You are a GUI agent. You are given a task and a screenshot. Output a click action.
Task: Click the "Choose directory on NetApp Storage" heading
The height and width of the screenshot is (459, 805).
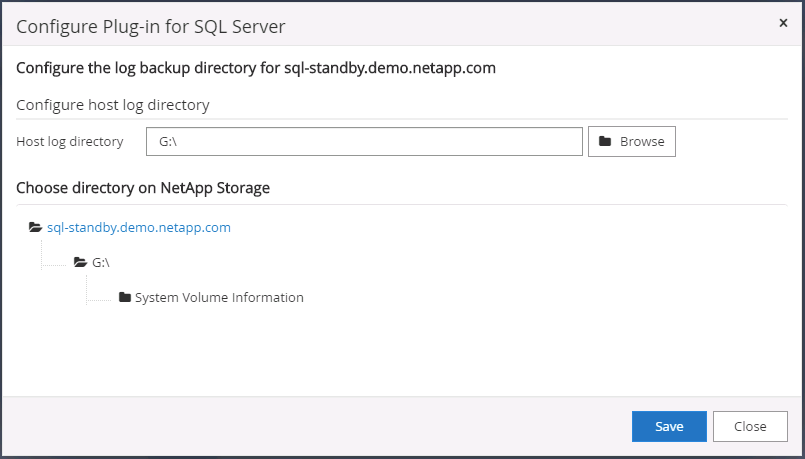143,187
